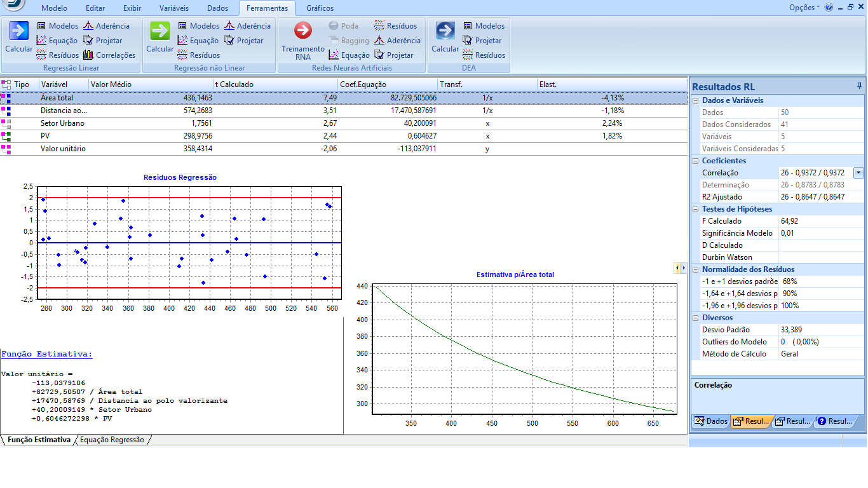Open Correlações in the Regressão Linear group

109,55
